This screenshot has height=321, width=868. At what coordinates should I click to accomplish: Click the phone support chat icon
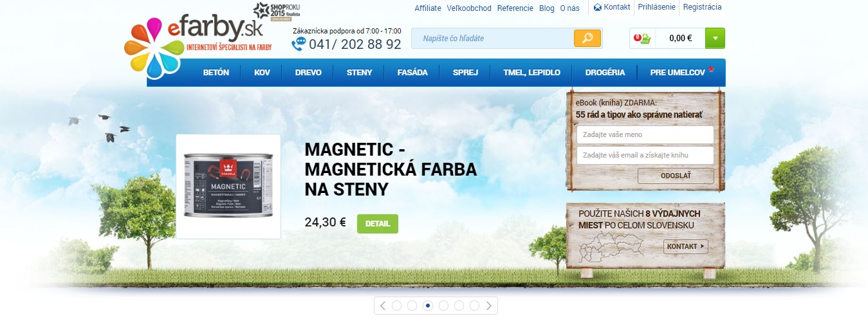coord(299,44)
